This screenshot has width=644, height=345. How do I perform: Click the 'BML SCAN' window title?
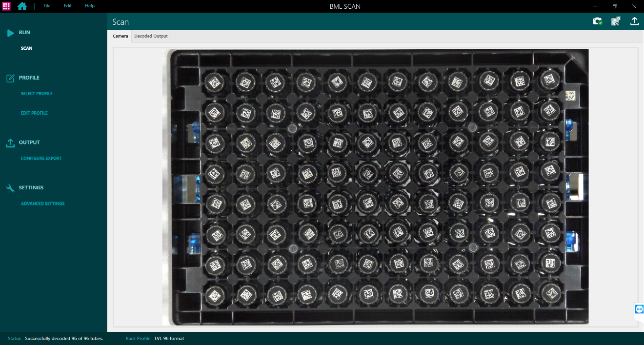click(345, 6)
